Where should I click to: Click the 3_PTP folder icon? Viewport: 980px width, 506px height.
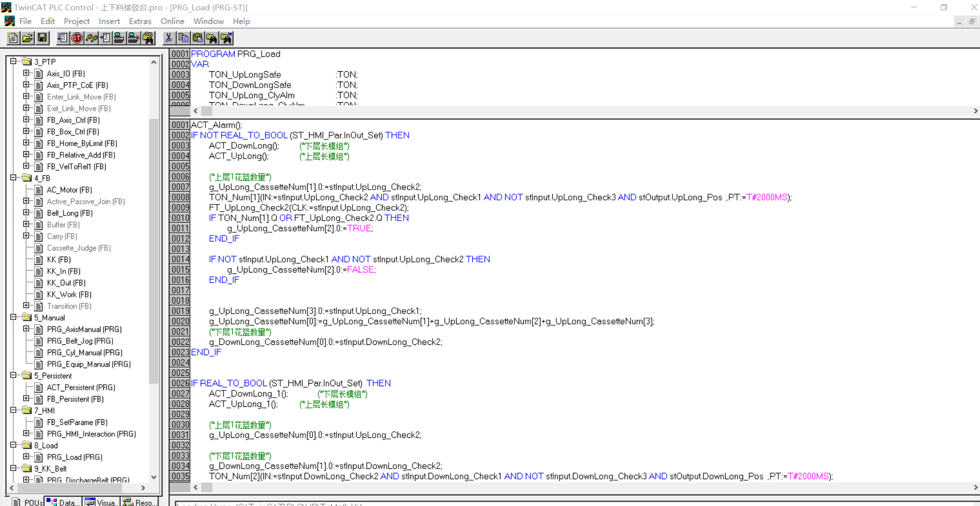pyautogui.click(x=27, y=61)
